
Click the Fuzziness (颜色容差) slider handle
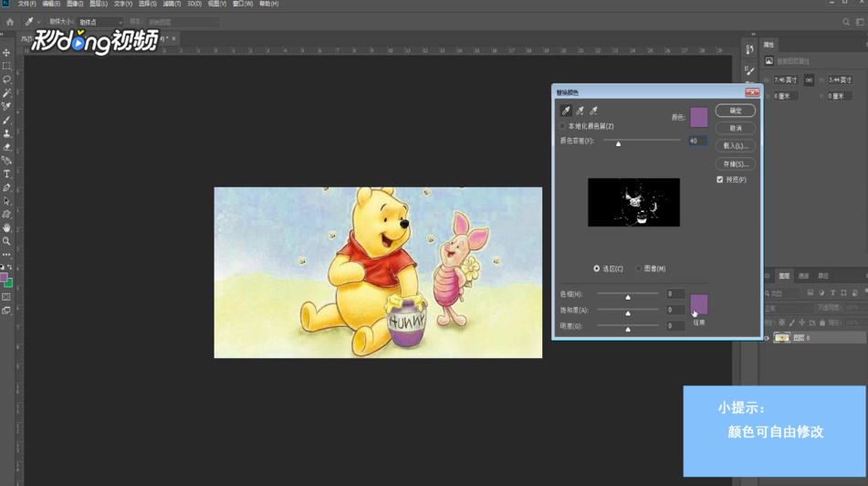coord(618,143)
